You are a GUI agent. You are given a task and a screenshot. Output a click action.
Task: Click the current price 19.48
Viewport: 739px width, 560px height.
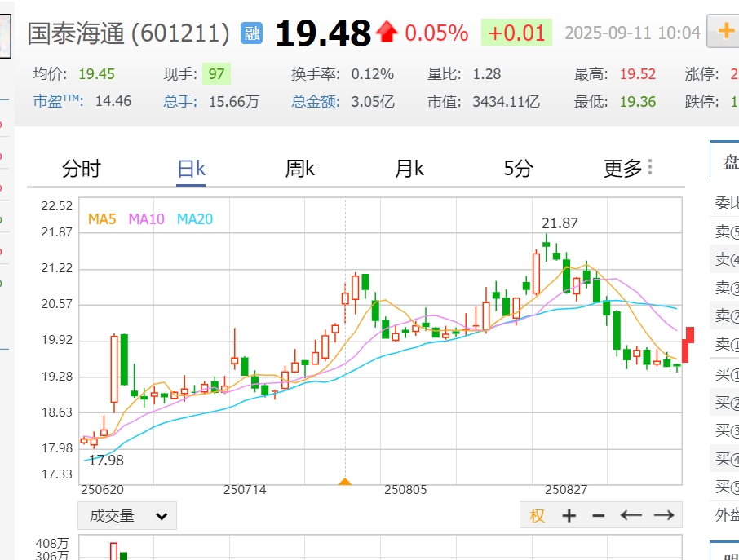[323, 33]
